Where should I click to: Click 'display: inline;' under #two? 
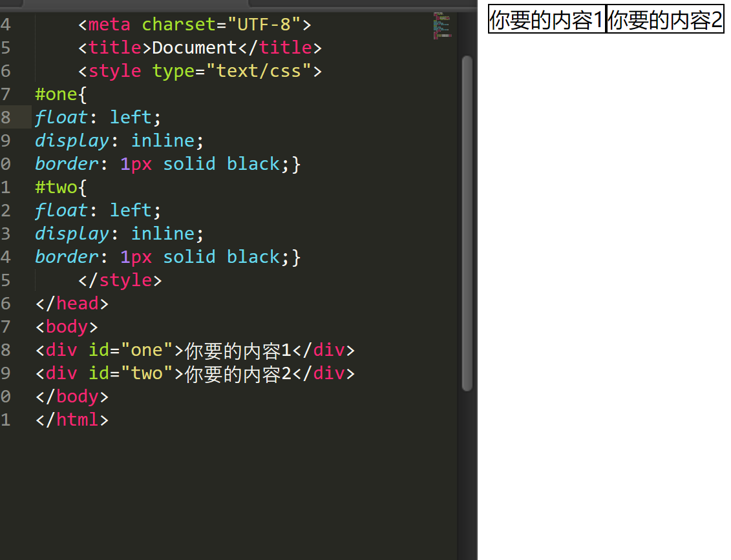coord(120,234)
